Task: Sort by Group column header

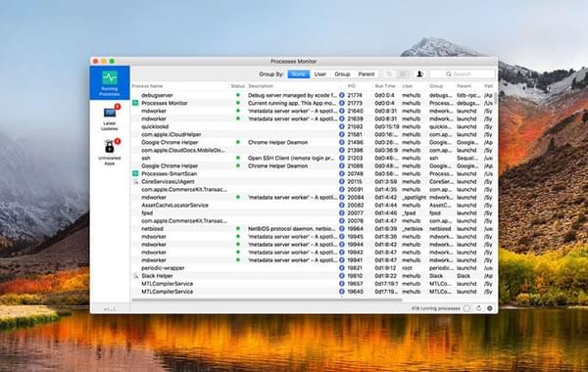Action: pos(436,86)
